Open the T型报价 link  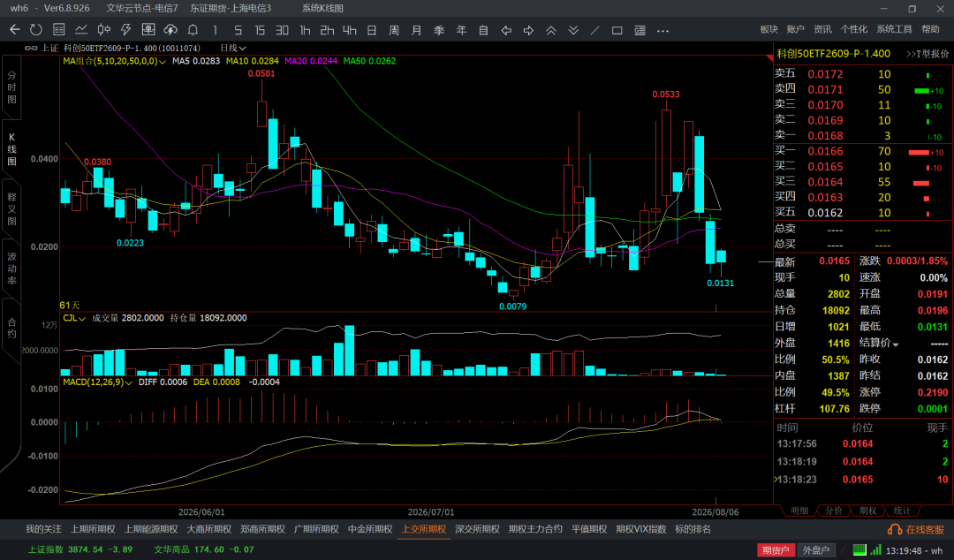click(927, 54)
